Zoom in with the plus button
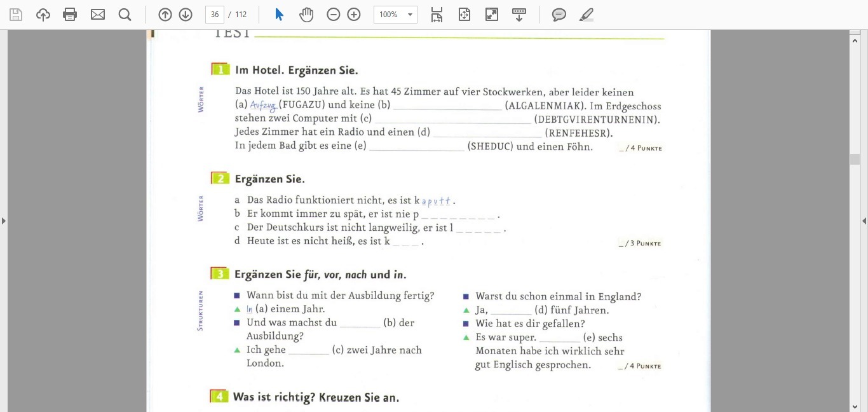Viewport: 868px width, 412px height. point(354,15)
